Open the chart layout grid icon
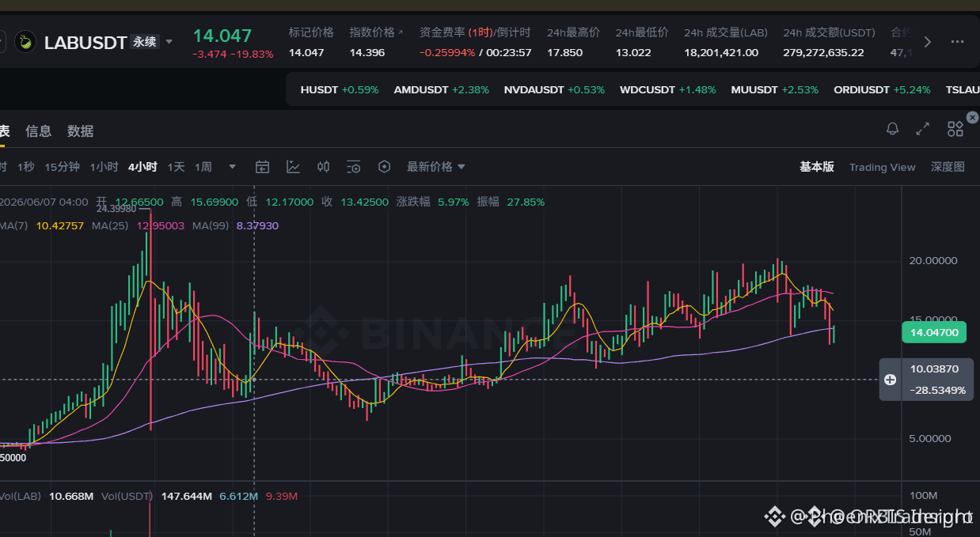 (955, 129)
